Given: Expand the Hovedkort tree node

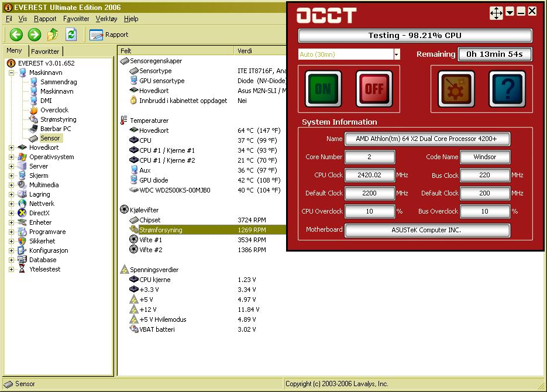Looking at the screenshot, I should pyautogui.click(x=12, y=148).
